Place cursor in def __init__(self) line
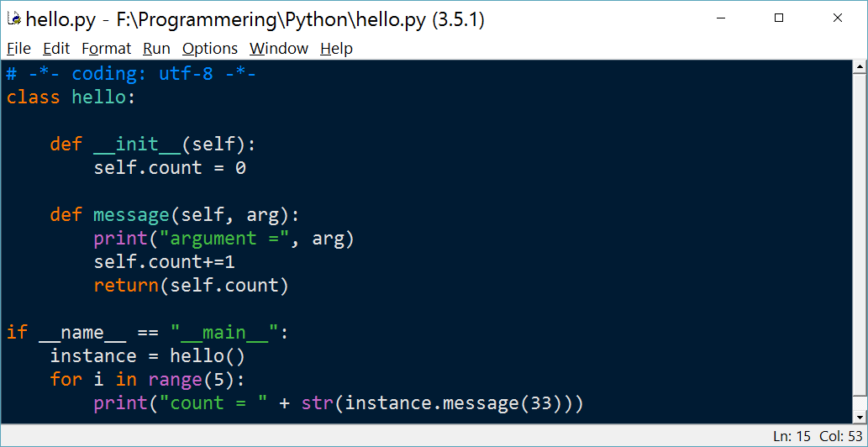Image resolution: width=868 pixels, height=447 pixels. [x=153, y=145]
